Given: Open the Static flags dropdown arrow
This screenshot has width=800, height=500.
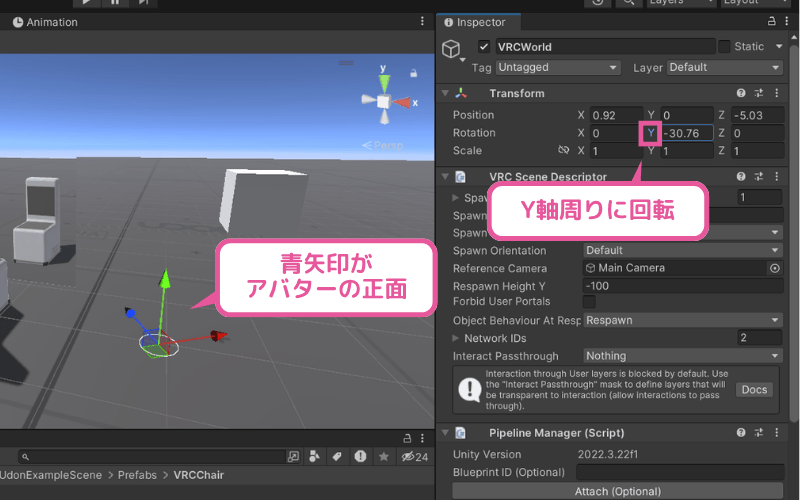Looking at the screenshot, I should pos(779,46).
